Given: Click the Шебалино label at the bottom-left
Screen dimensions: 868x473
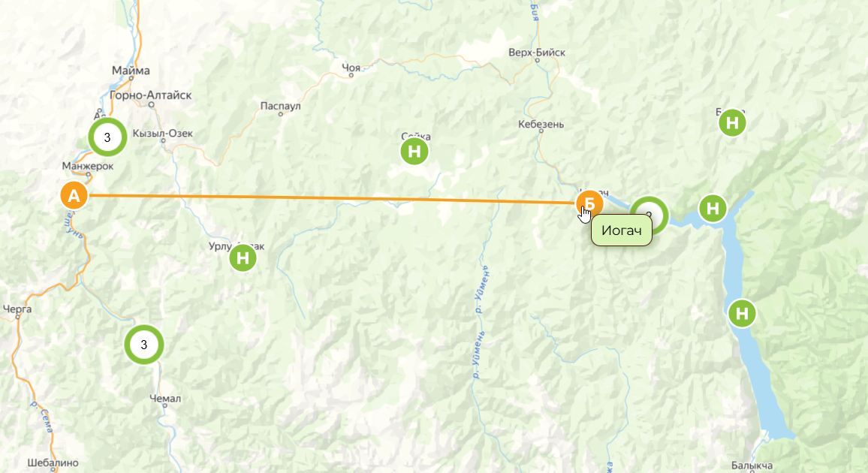Looking at the screenshot, I should tap(53, 462).
